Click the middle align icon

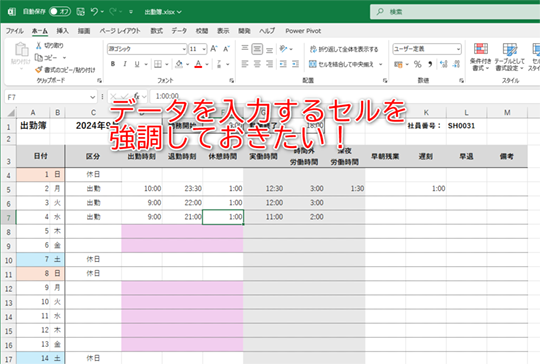(257, 49)
